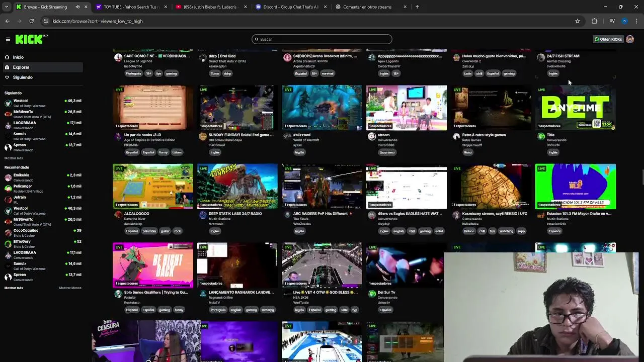Click the mirror5888 stream avatar
644x362 pixels.
point(372,136)
